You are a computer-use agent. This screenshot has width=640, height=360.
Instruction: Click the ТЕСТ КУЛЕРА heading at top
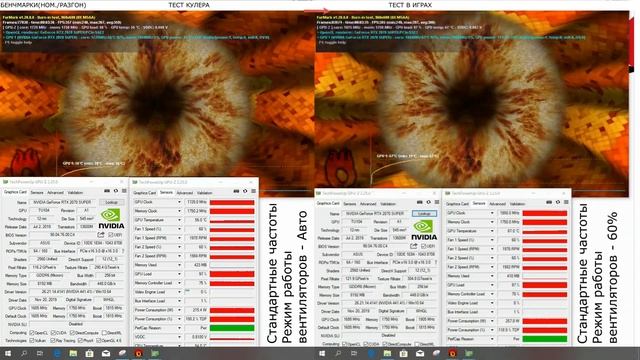[189, 5]
